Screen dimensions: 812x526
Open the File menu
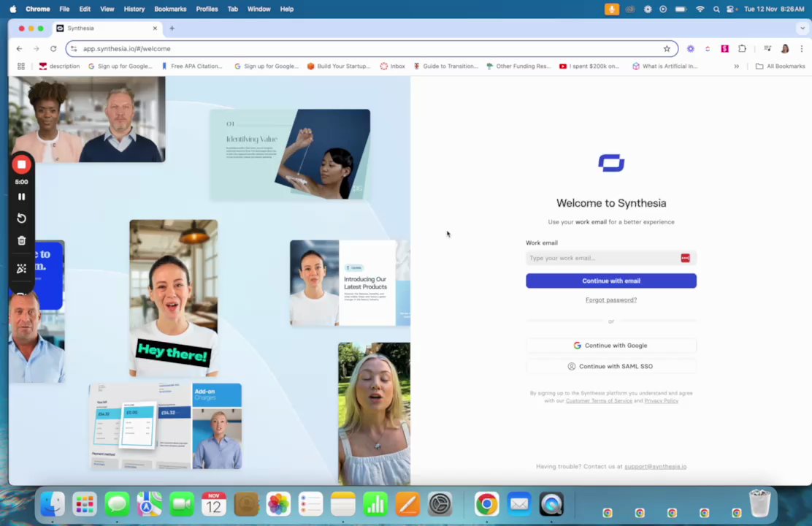(64, 9)
